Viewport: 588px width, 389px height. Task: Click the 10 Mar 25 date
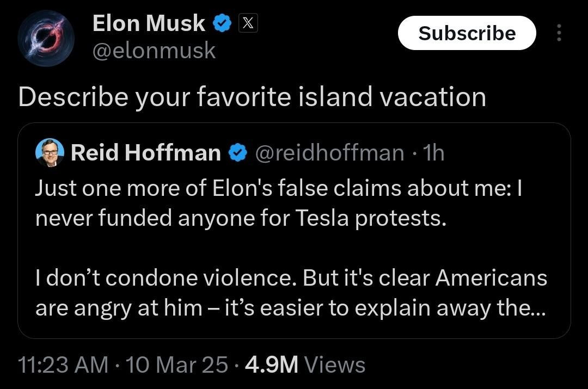coord(177,365)
